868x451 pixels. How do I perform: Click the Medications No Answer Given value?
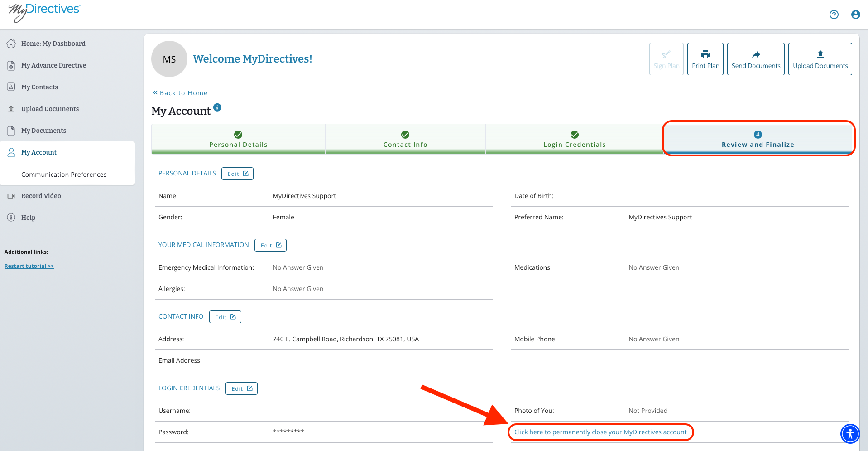point(654,267)
